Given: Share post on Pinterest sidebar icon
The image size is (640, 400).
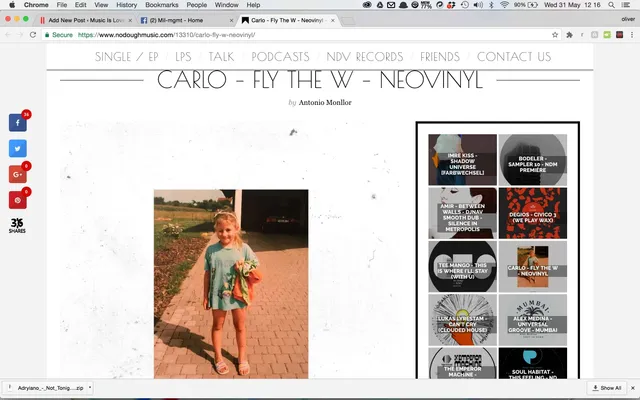Looking at the screenshot, I should click(x=18, y=200).
